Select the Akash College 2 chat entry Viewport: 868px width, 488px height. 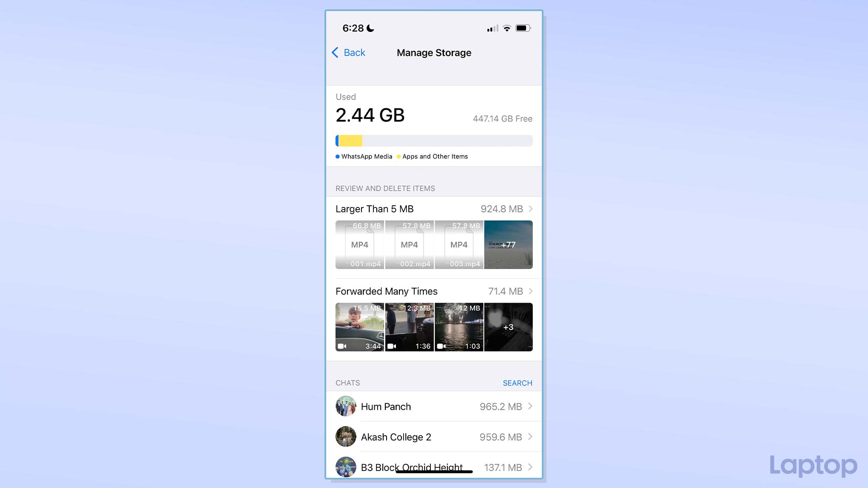pos(433,437)
